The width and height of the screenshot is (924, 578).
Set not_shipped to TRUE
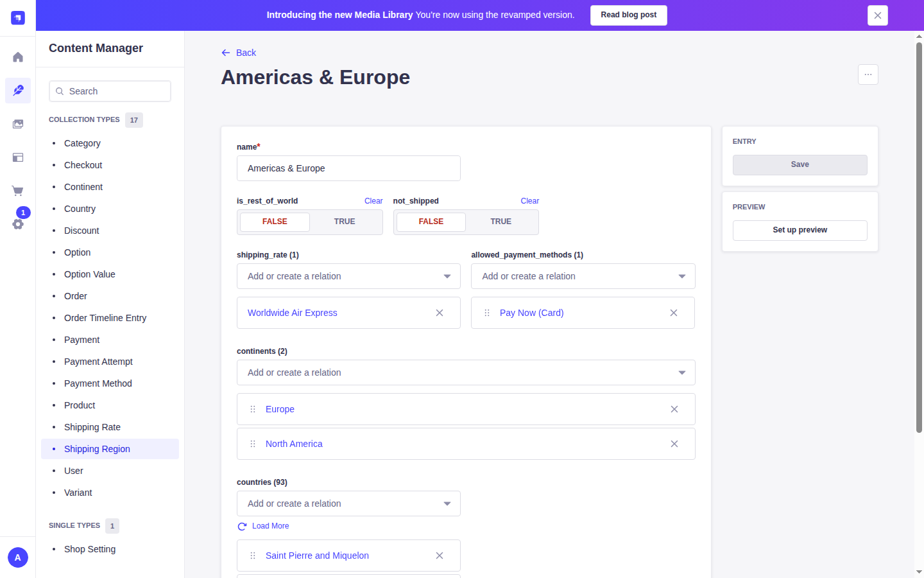click(501, 222)
